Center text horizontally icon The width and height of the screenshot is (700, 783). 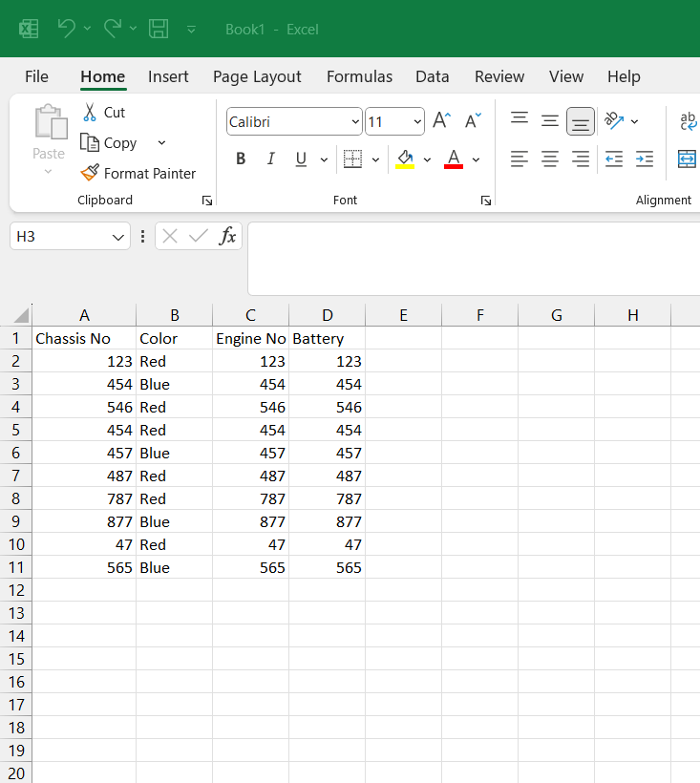coord(550,159)
